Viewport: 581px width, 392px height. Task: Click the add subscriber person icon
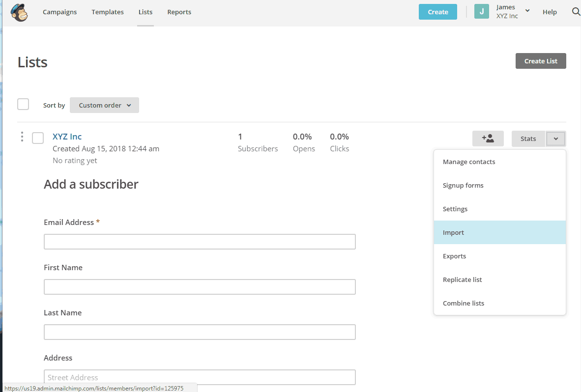coord(488,139)
